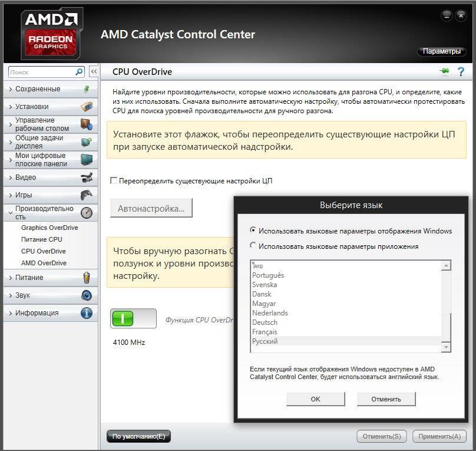Expand Общие задачи дисплея section
The width and height of the screenshot is (476, 451).
pyautogui.click(x=51, y=142)
